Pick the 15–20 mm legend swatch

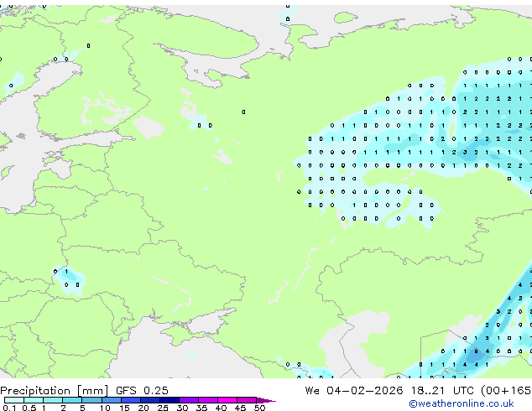tap(131, 400)
